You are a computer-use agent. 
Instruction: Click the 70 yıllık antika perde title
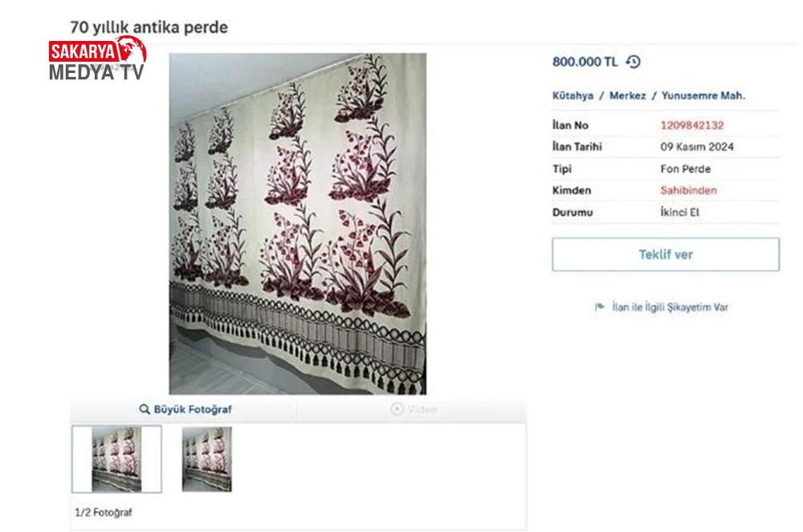pyautogui.click(x=149, y=27)
